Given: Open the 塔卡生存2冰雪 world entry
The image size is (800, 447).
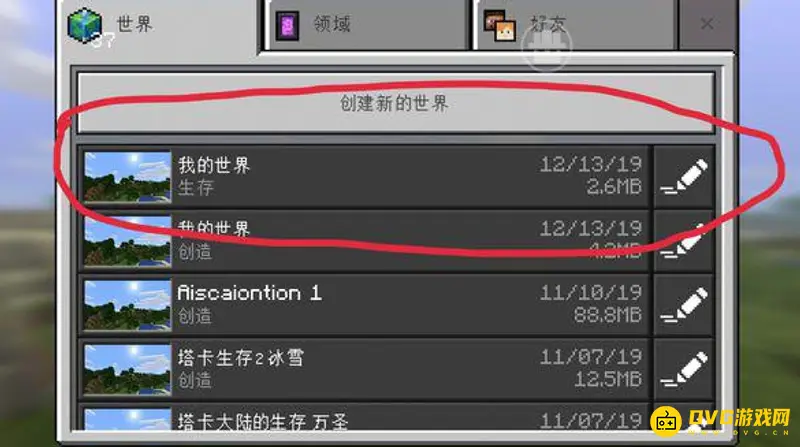Looking at the screenshot, I should coord(364,369).
